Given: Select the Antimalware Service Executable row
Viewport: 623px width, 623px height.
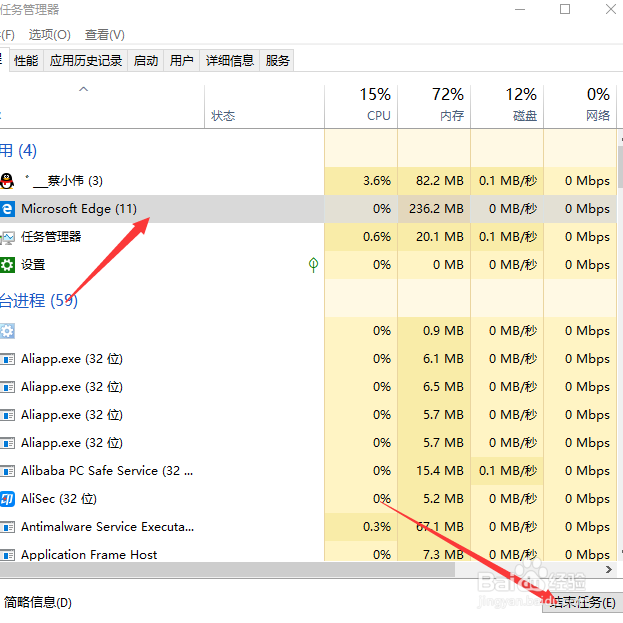Looking at the screenshot, I should [x=308, y=527].
